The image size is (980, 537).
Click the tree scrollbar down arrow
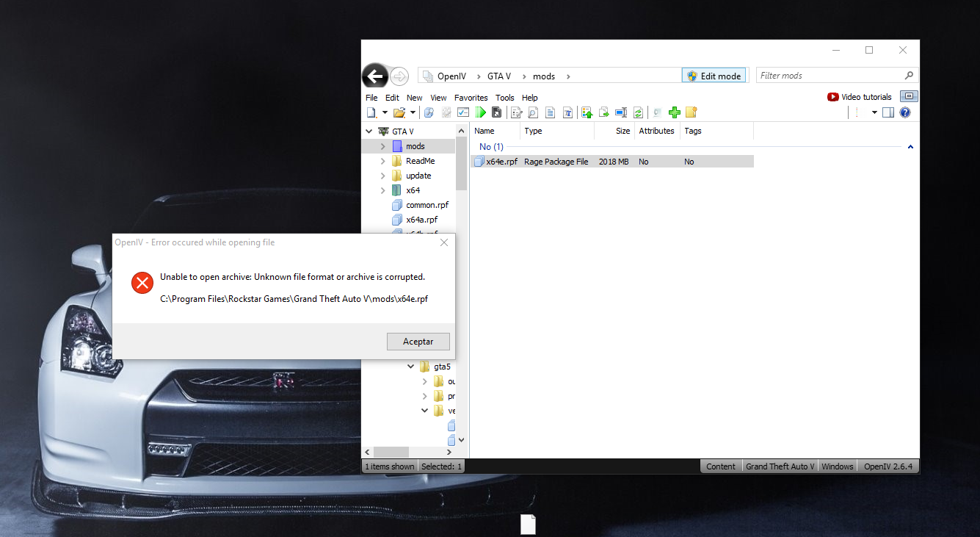click(461, 440)
